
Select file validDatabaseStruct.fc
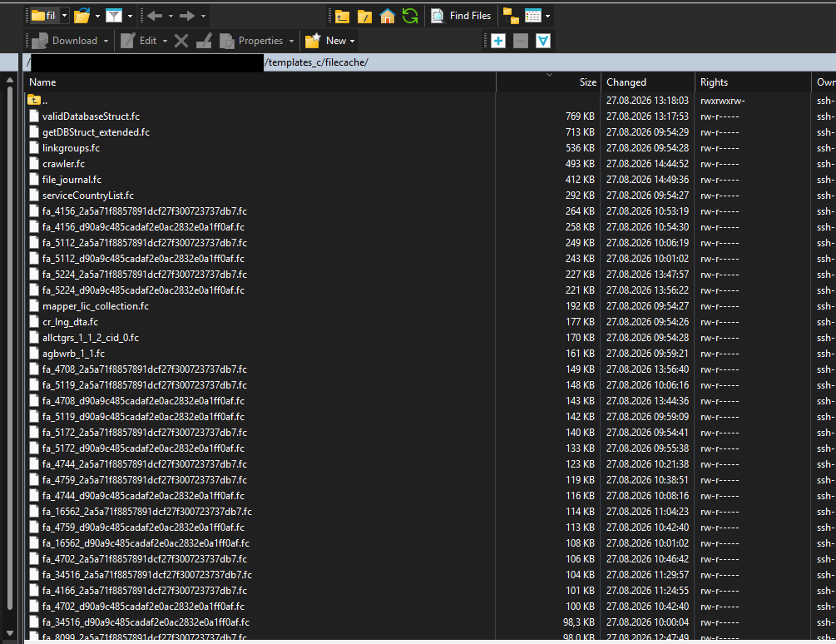coord(91,116)
